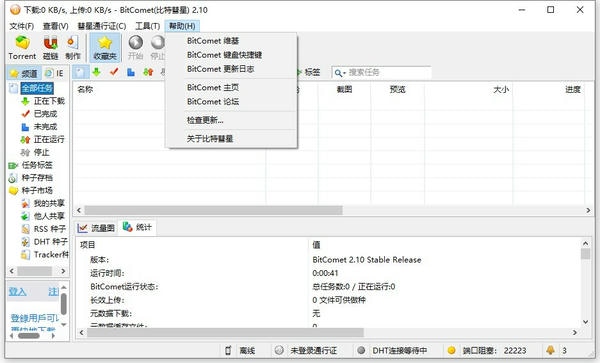600x363 pixels.
Task: Choose BitComet 论坛 menu entry
Action: tap(231, 102)
